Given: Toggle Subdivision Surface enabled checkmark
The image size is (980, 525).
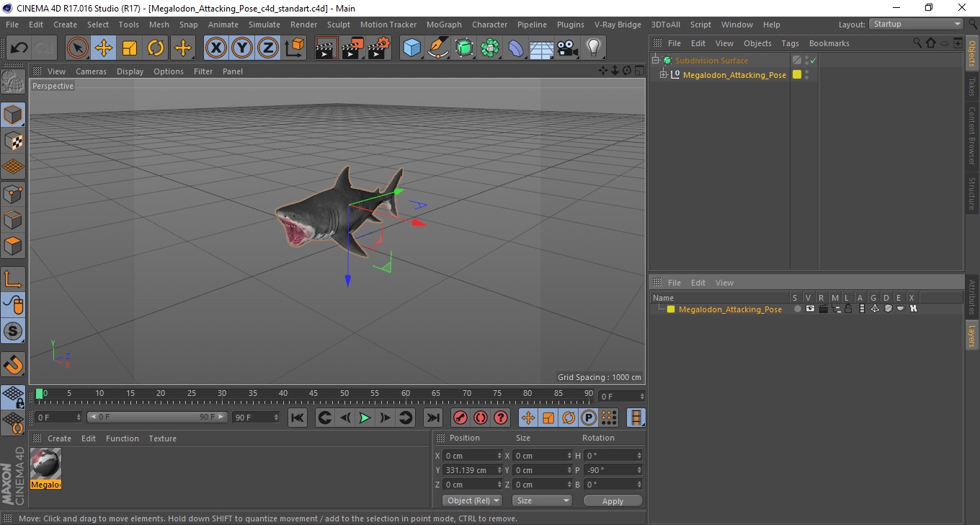Looking at the screenshot, I should click(814, 61).
